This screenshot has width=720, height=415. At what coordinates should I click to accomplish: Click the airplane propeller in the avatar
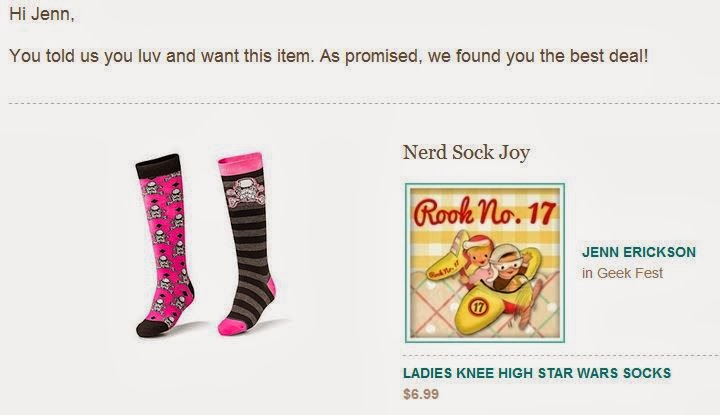click(528, 305)
